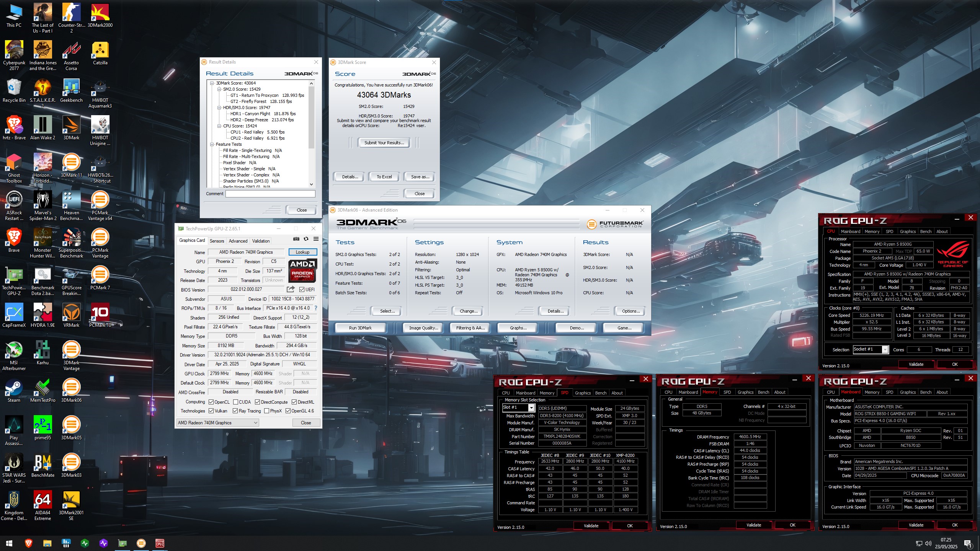Click the Filtering & AA button
The height and width of the screenshot is (551, 980).
tap(470, 328)
